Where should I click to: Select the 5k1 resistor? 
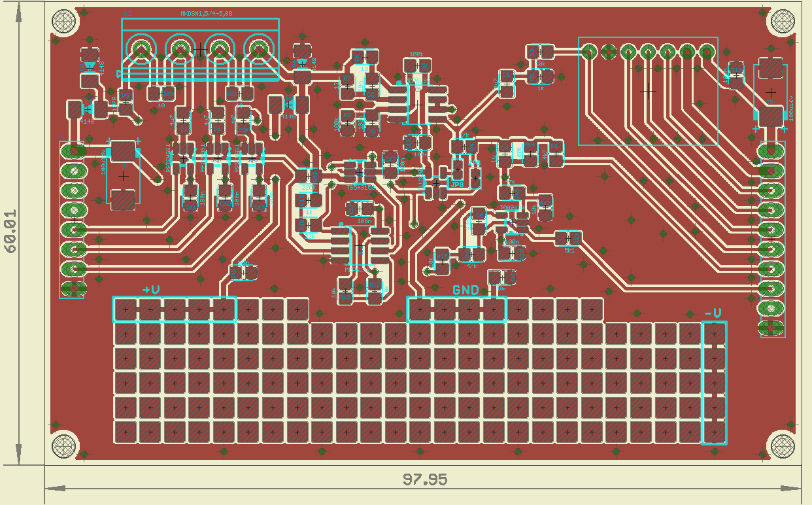point(568,238)
